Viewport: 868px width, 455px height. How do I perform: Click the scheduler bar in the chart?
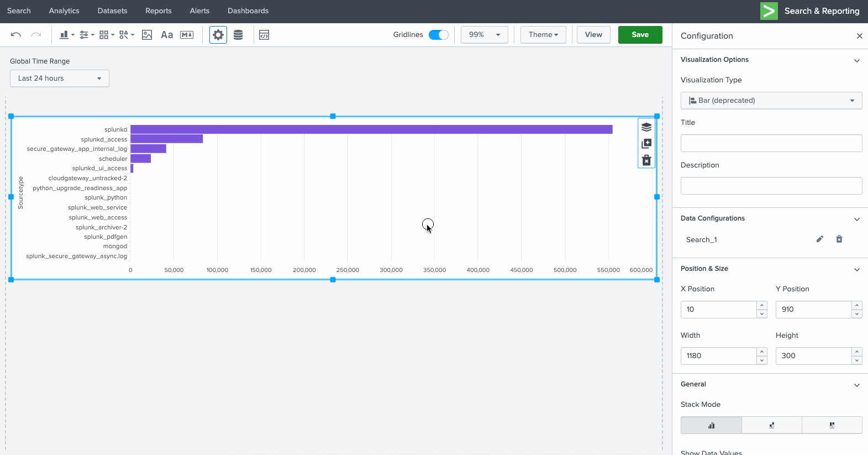(140, 159)
